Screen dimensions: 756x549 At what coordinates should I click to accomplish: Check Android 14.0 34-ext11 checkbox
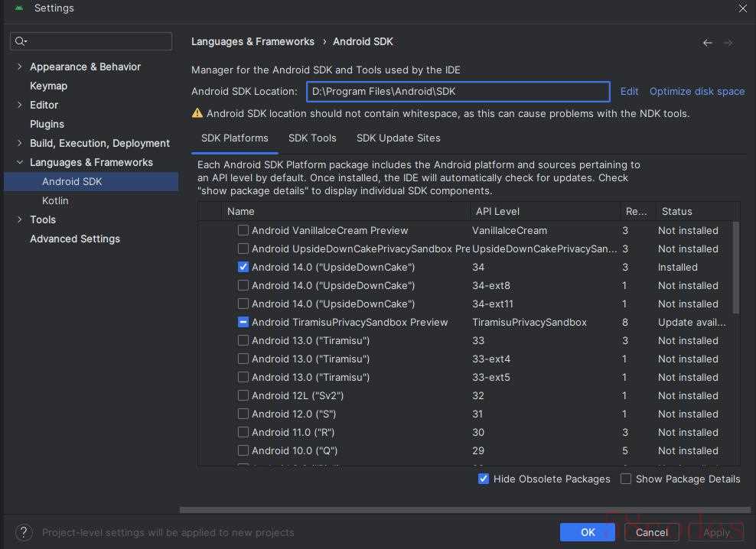click(243, 304)
